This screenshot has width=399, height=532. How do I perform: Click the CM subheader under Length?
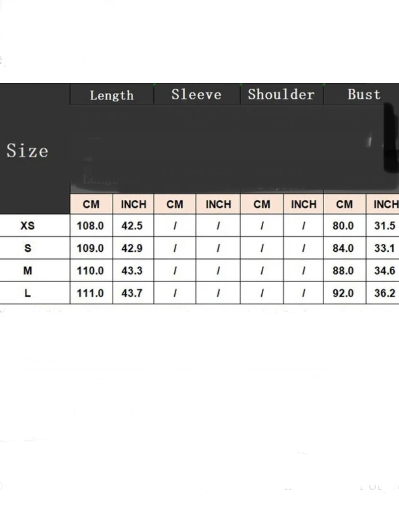pyautogui.click(x=91, y=204)
